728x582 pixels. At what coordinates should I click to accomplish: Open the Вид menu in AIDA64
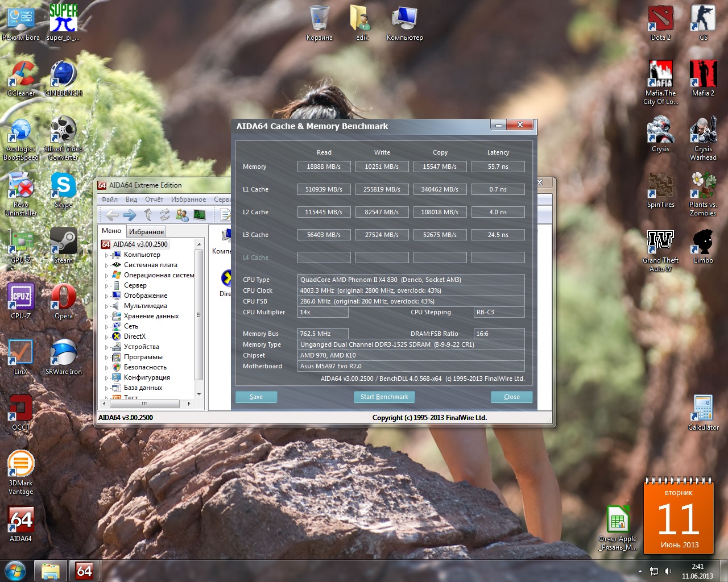131,199
